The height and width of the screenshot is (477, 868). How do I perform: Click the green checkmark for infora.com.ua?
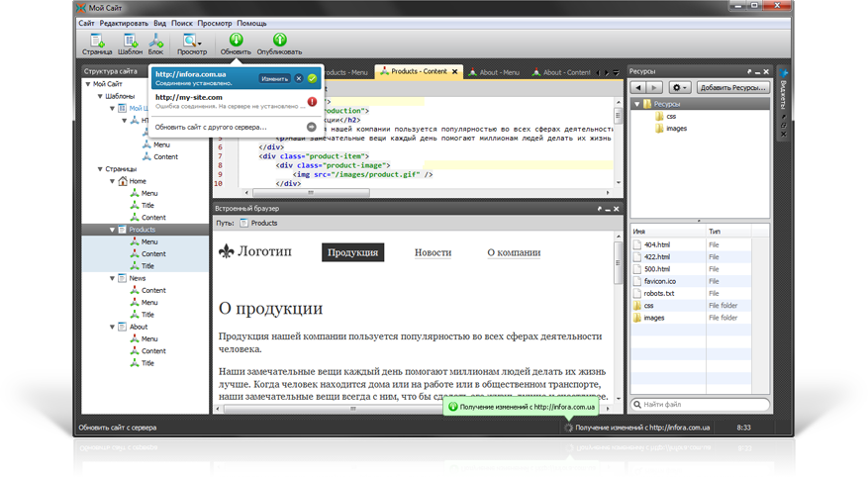click(x=312, y=77)
